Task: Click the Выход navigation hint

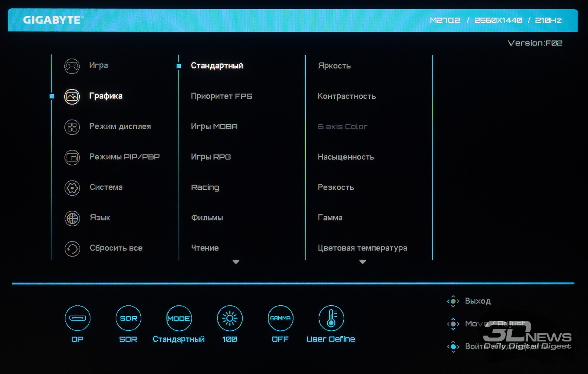Action: [x=477, y=301]
